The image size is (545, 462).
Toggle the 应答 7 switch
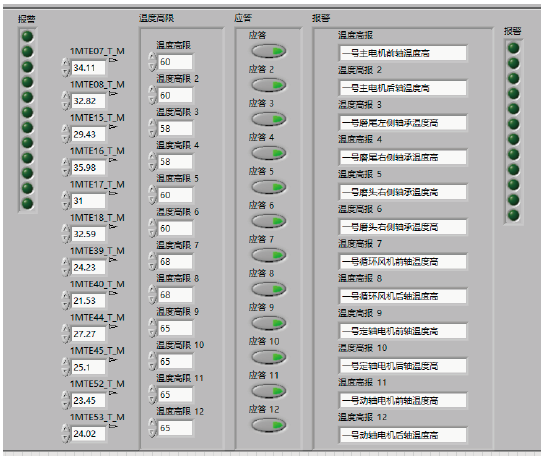click(x=269, y=256)
